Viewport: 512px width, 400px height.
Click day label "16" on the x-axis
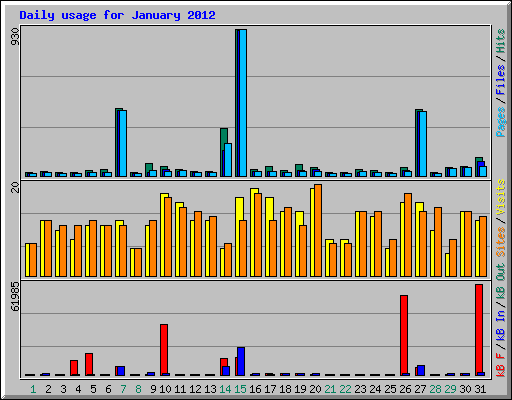(x=255, y=389)
